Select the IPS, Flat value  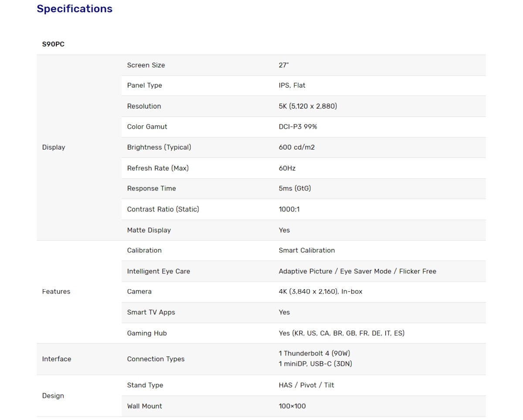pyautogui.click(x=292, y=85)
